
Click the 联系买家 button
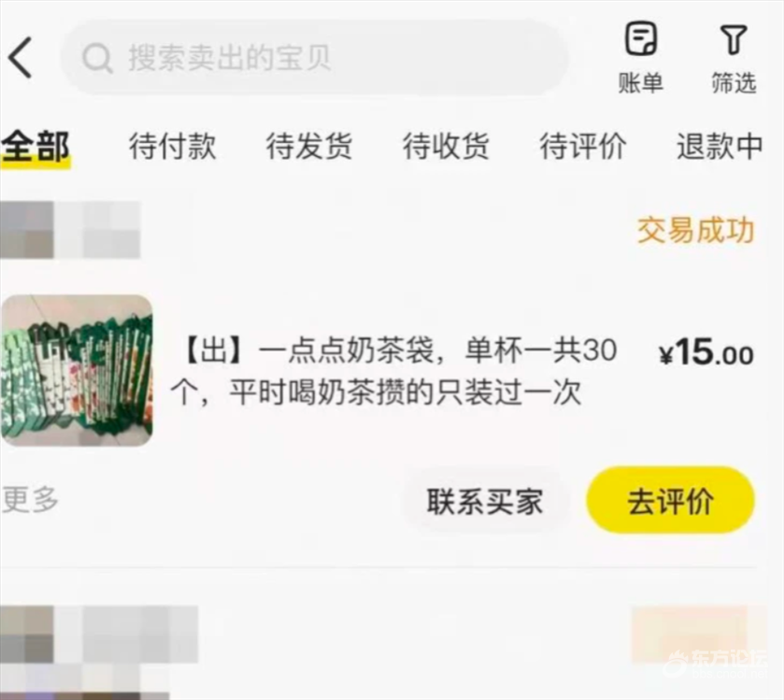pos(485,501)
